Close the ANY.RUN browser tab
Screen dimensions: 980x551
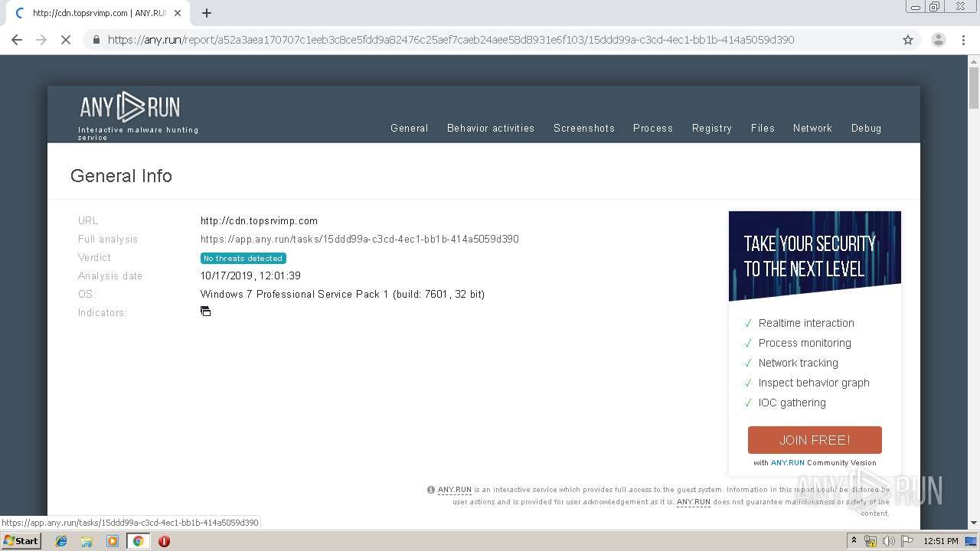(178, 13)
